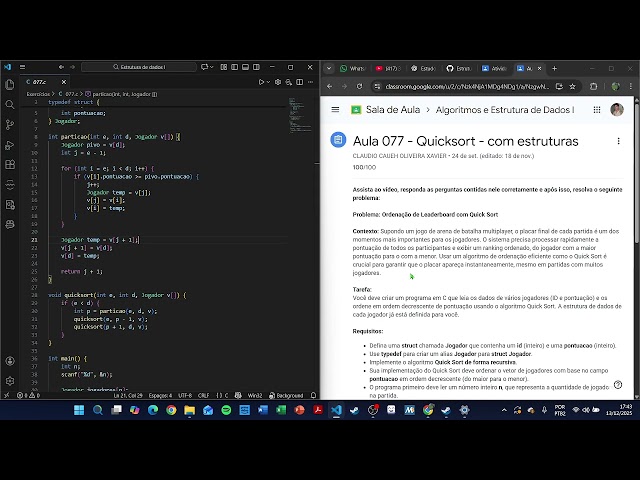Go forward in VS Code navigation history

pyautogui.click(x=72, y=67)
